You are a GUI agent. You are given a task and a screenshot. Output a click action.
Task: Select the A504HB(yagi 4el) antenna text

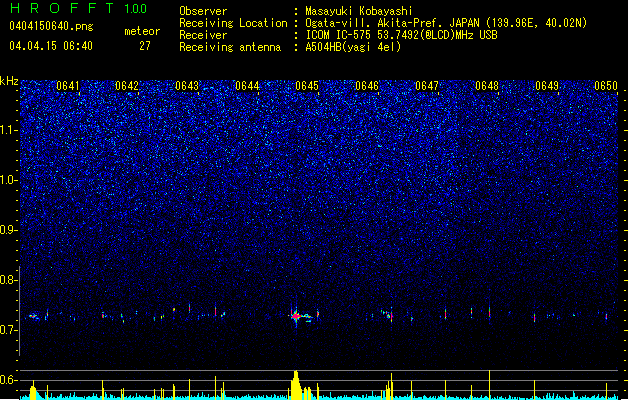(353, 47)
